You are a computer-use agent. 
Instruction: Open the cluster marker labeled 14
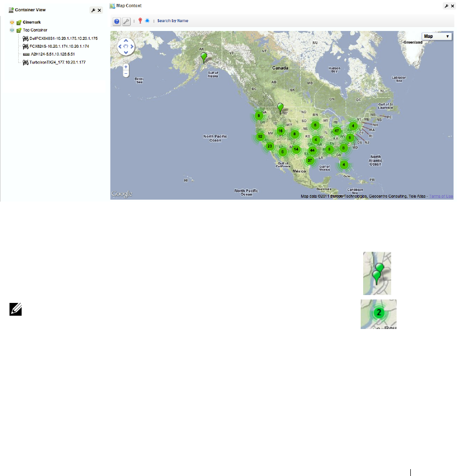[x=296, y=149]
